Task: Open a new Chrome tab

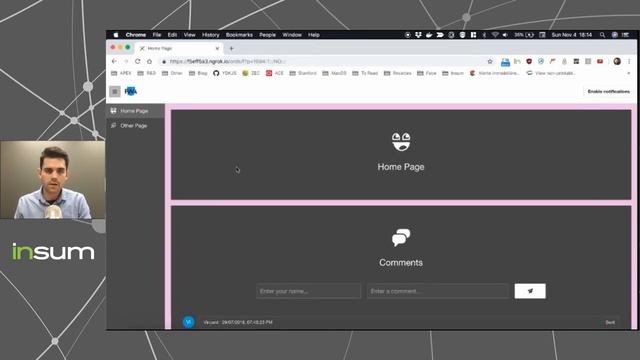Action: pyautogui.click(x=231, y=48)
